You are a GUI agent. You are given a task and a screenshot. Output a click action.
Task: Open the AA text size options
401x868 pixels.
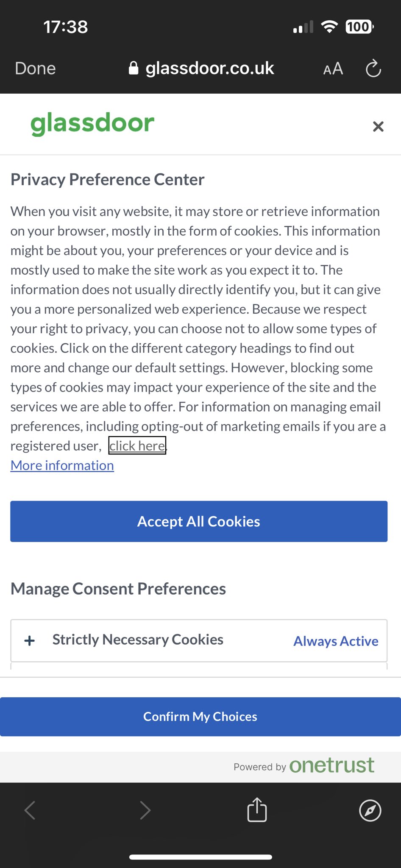coord(333,69)
